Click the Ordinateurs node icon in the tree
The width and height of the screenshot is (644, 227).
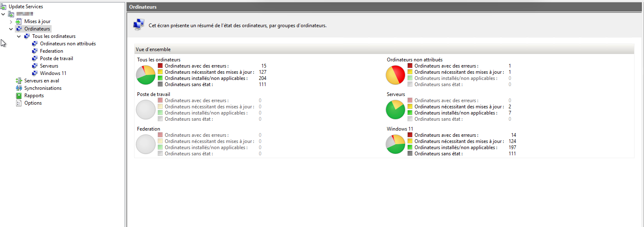pos(19,29)
